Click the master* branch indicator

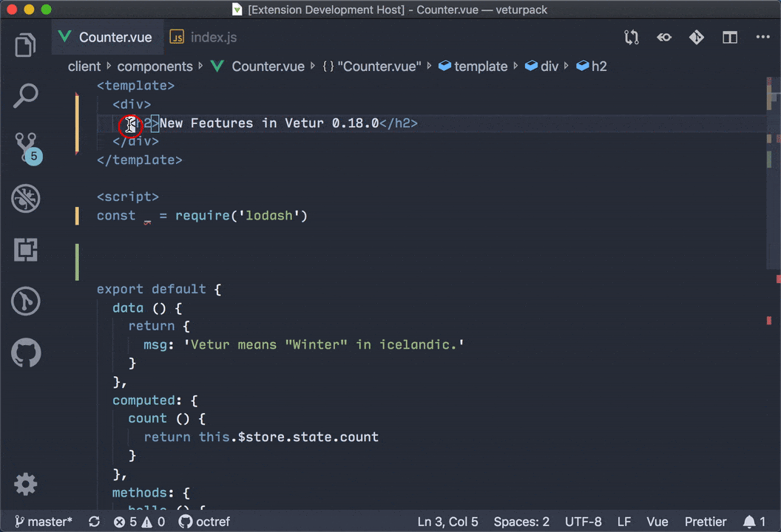point(44,522)
